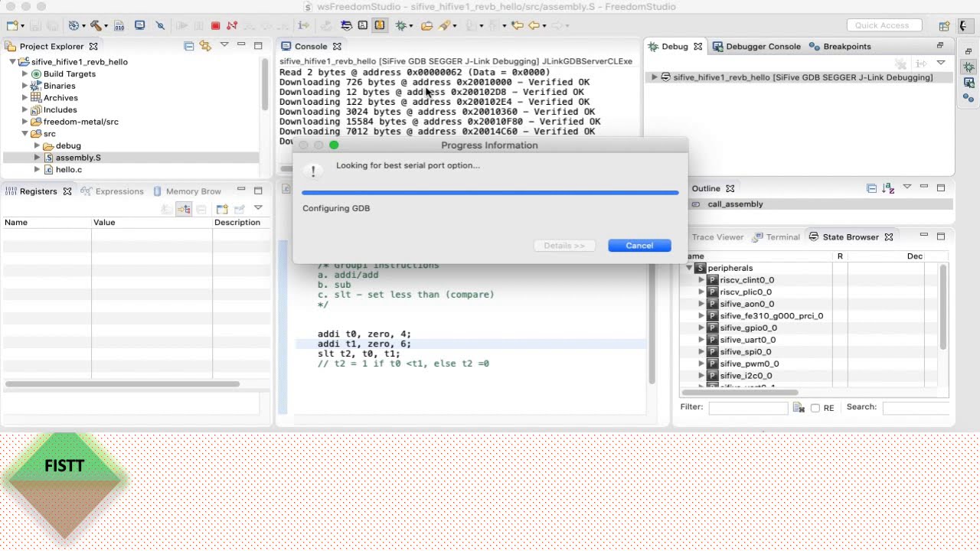Click the binary 010 toolbar icon
Viewport: 980px width, 551px height.
click(x=119, y=25)
